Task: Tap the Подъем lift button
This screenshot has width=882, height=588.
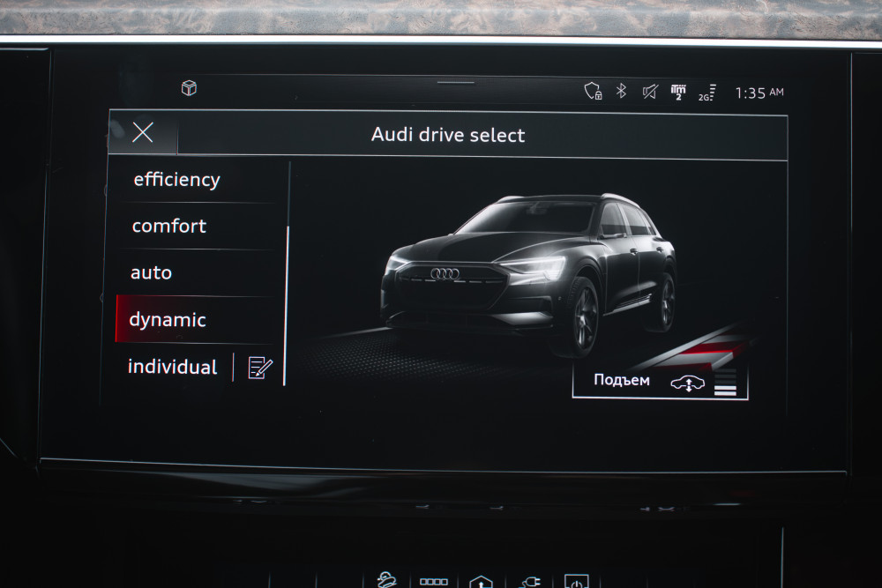Action: tap(661, 381)
